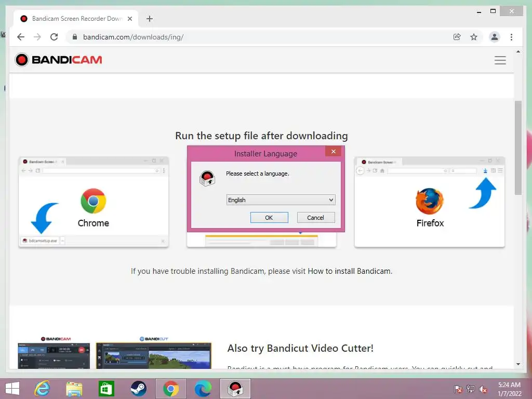The height and width of the screenshot is (399, 532).
Task: Open the Bandicam hamburger menu
Action: pos(500,60)
